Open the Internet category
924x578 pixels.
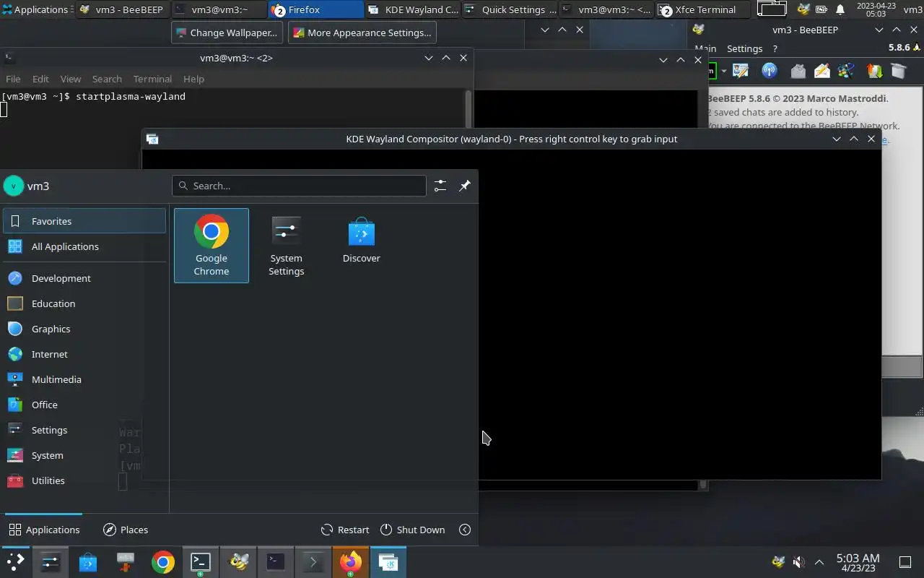(x=84, y=354)
